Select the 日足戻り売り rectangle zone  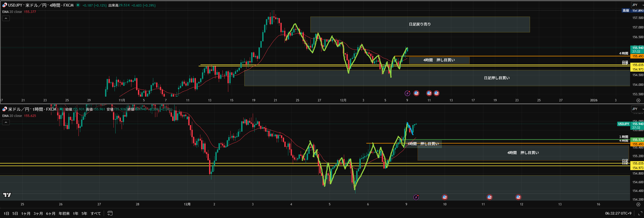420,24
